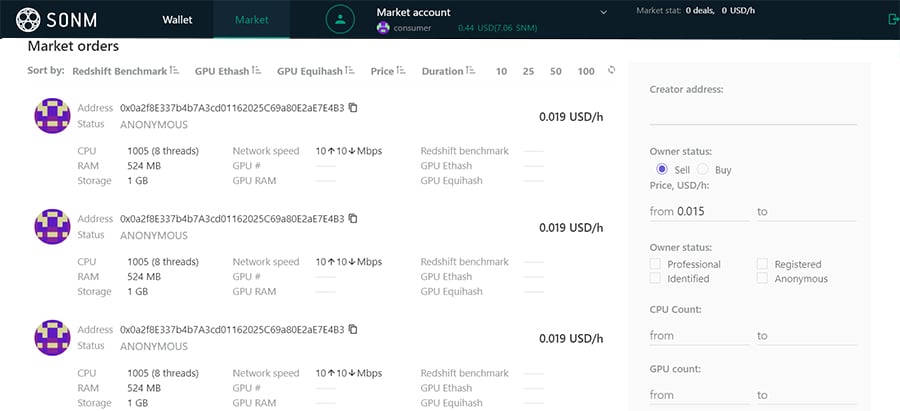Click the Creator address input field
900x411 pixels.
click(x=752, y=113)
